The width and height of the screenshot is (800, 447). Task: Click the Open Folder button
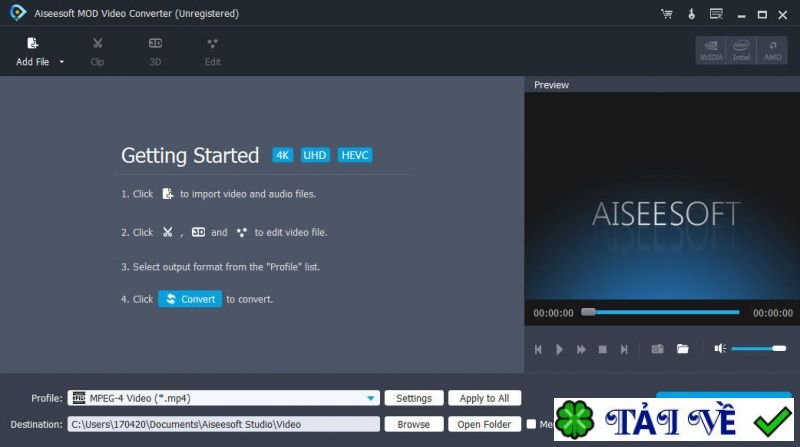tap(484, 424)
